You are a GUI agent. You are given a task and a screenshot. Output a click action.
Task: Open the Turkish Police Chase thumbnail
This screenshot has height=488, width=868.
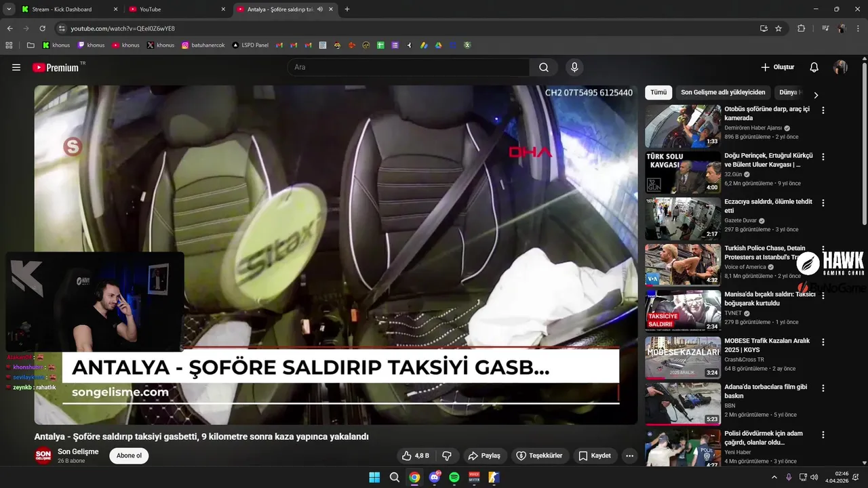(683, 265)
